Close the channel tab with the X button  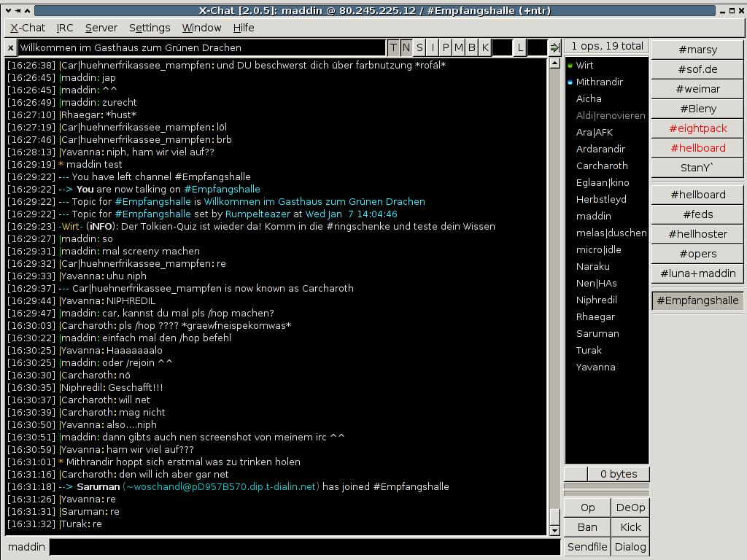coord(10,48)
